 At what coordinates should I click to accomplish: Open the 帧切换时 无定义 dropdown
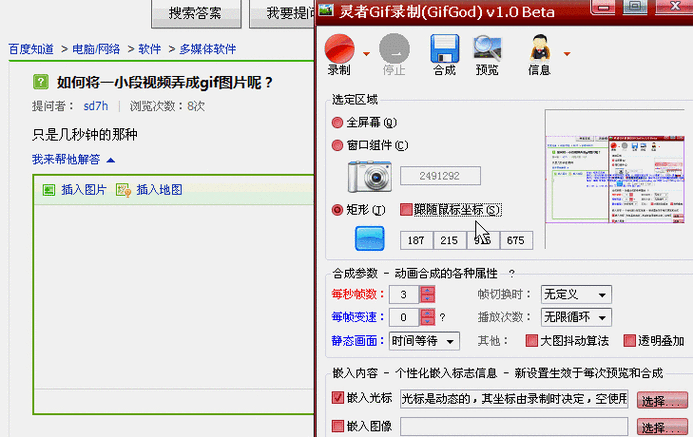576,295
